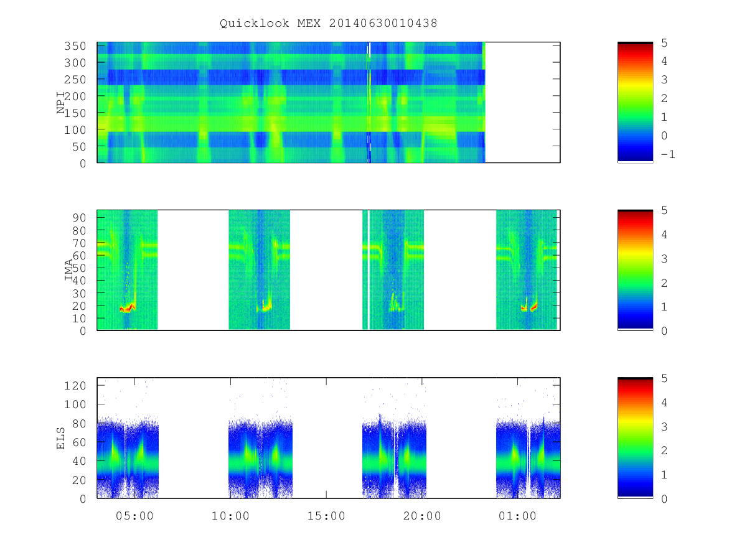The height and width of the screenshot is (560, 747).
Task: Click the 4 label on ELS colorbar
Action: 664,402
